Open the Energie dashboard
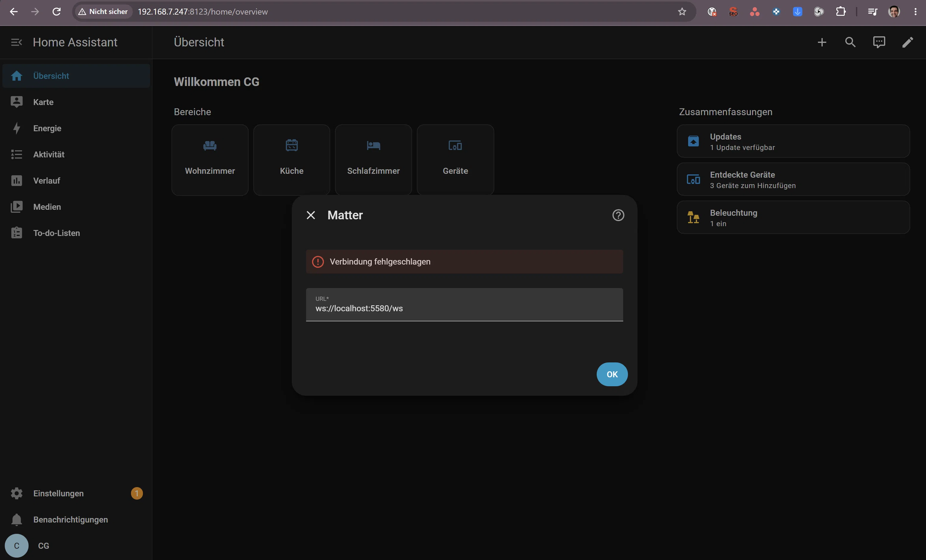The height and width of the screenshot is (560, 926). coord(76,129)
